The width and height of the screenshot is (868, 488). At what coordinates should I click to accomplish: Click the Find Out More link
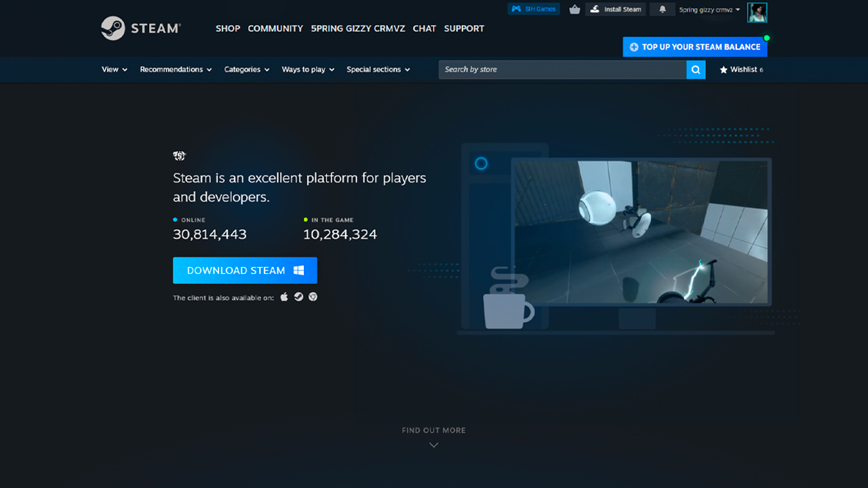pyautogui.click(x=434, y=430)
